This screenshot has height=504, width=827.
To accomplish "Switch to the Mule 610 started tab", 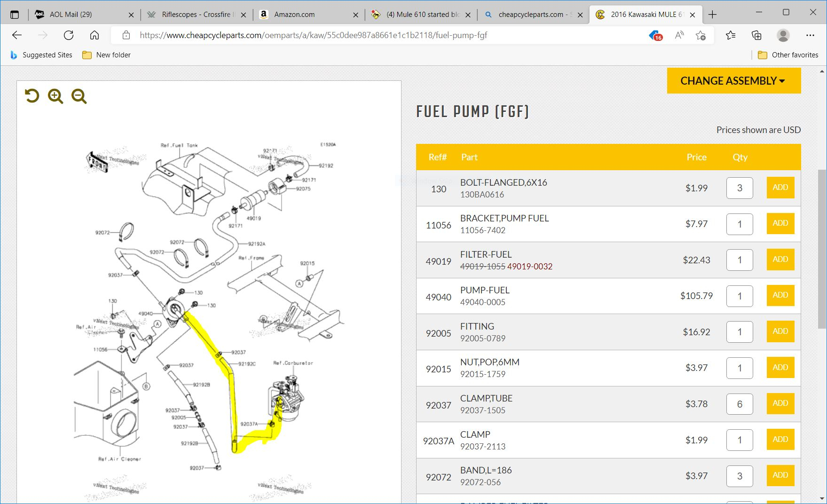I will [x=421, y=15].
